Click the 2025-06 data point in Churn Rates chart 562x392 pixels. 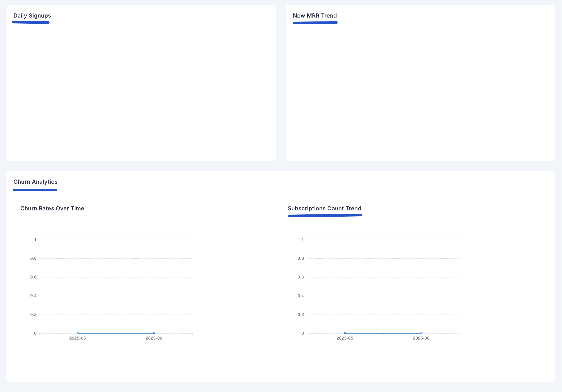click(154, 333)
